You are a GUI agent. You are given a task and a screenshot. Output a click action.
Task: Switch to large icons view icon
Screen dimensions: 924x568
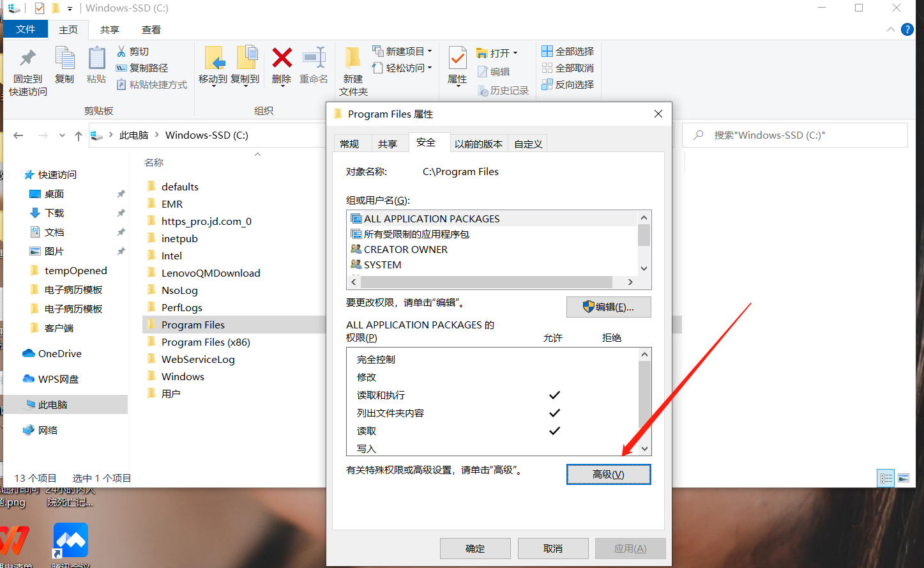[x=904, y=478]
